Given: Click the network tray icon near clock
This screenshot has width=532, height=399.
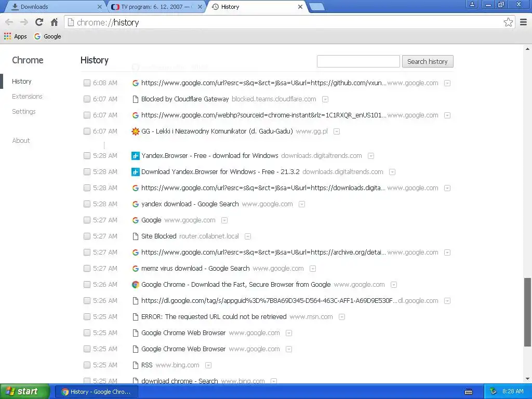Looking at the screenshot, I should coord(493,392).
